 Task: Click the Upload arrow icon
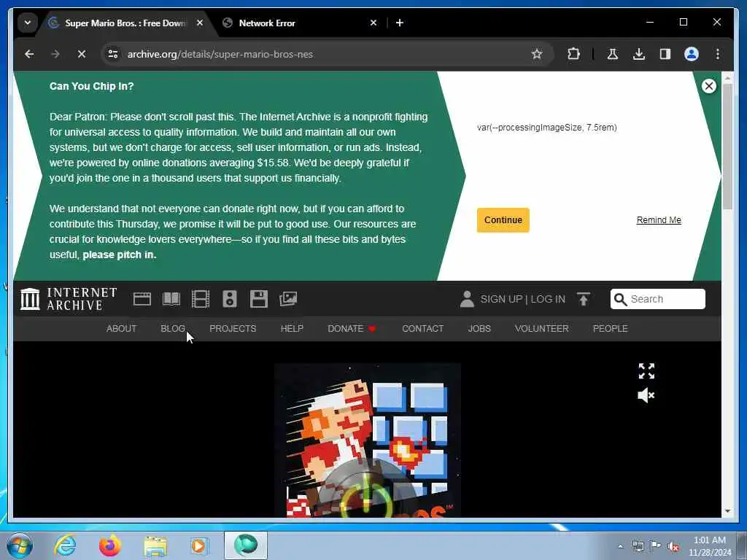click(x=584, y=299)
